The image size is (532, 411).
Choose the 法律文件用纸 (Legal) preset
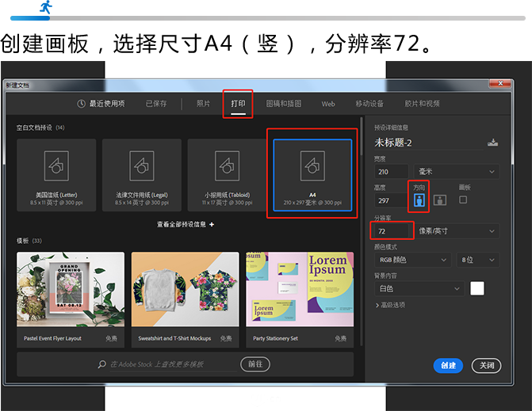point(142,175)
